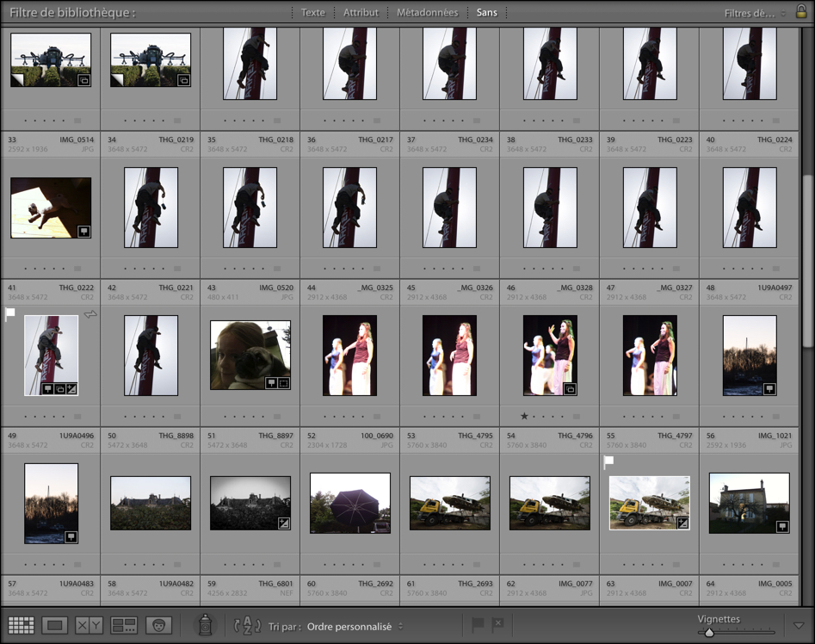The image size is (815, 644).
Task: Click keyword badge on 1U9A0496 thumbnail
Action: 71,537
